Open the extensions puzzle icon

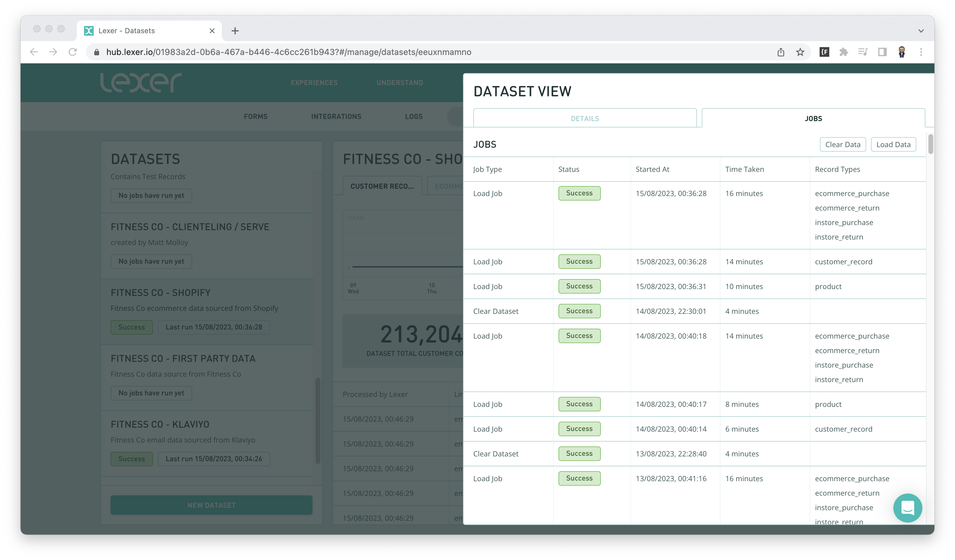844,52
